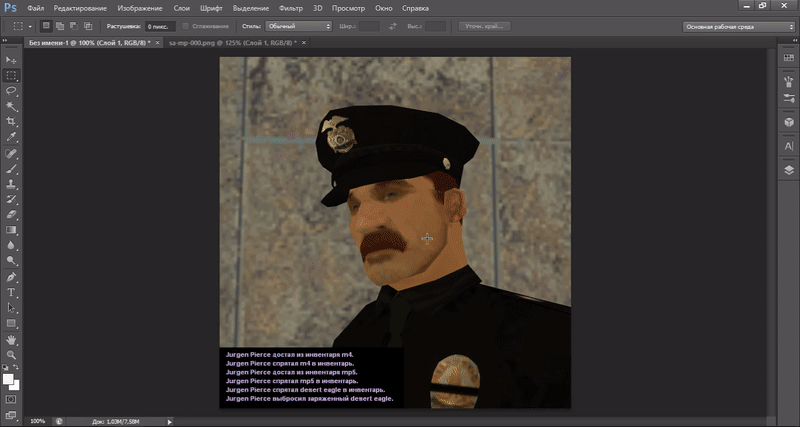Select the Move tool
This screenshot has height=427, width=800.
coord(11,60)
